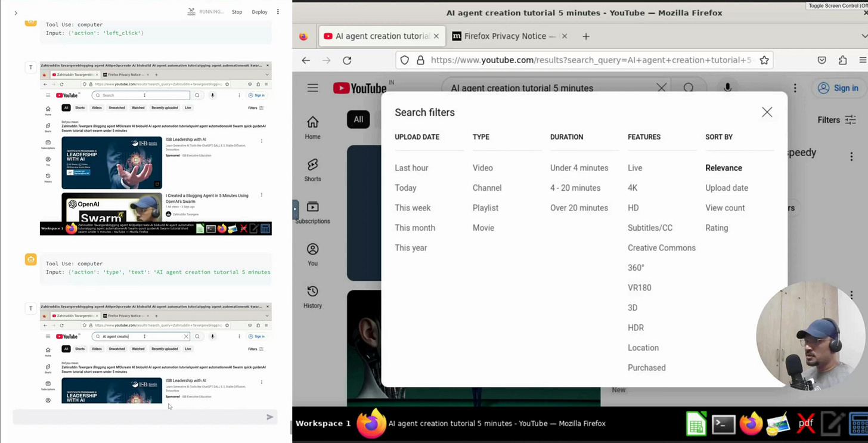Switch to AI agent creation tutorial tab
Image resolution: width=868 pixels, height=443 pixels.
pyautogui.click(x=382, y=36)
